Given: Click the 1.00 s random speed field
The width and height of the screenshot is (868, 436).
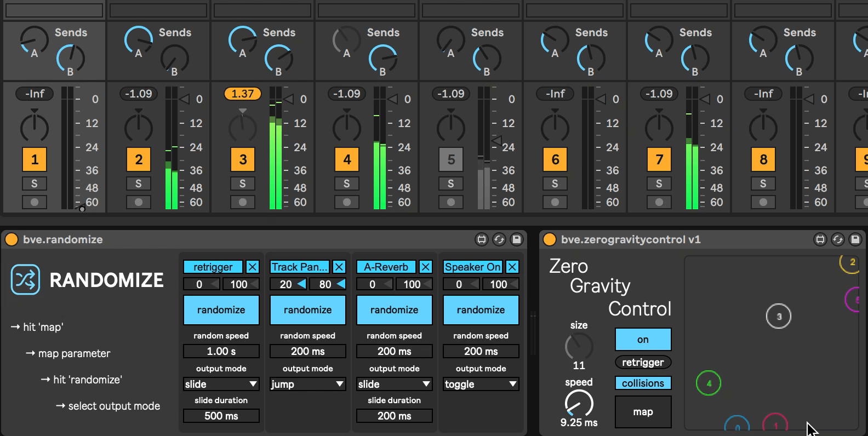Looking at the screenshot, I should tap(221, 351).
